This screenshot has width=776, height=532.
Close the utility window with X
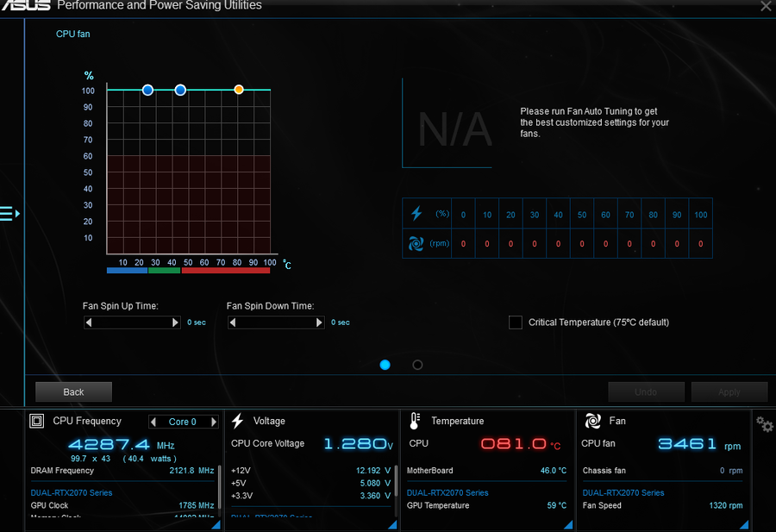(765, 6)
